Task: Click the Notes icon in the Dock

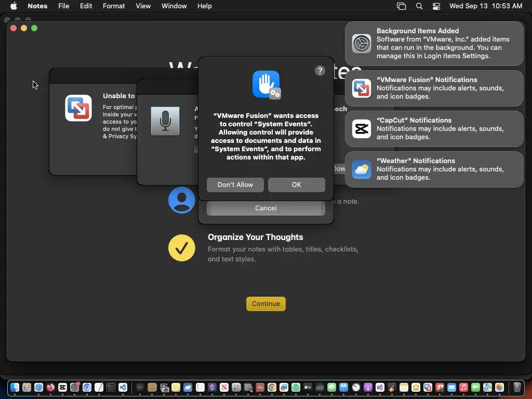Action: pos(404,387)
